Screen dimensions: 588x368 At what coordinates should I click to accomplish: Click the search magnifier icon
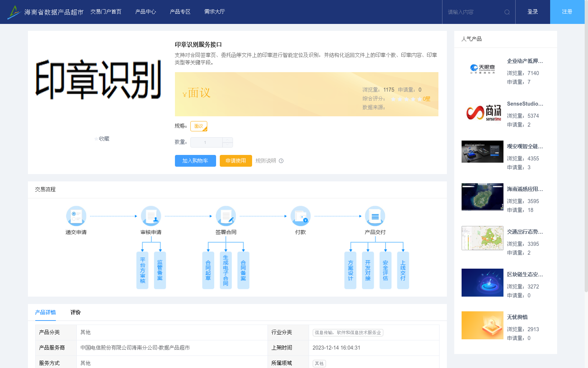click(507, 12)
